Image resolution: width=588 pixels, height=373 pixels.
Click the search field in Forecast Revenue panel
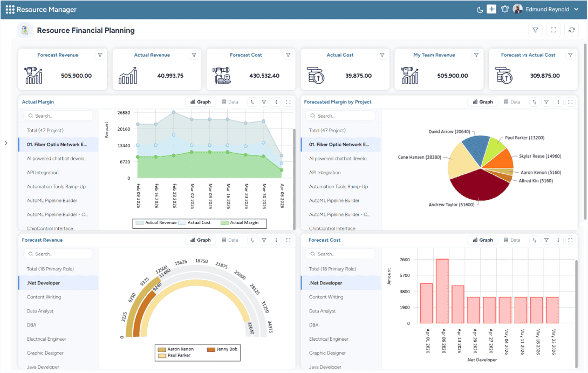(x=58, y=254)
